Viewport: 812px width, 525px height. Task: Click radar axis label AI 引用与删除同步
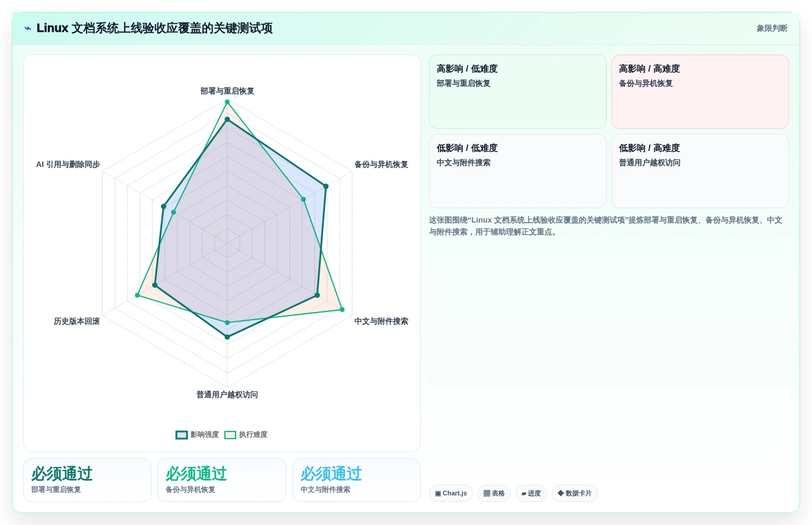click(68, 165)
